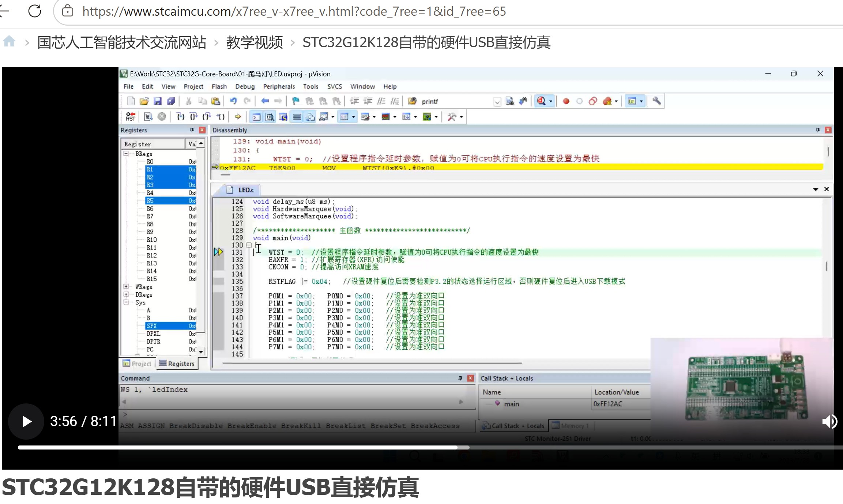Open the File menu

pyautogui.click(x=128, y=87)
